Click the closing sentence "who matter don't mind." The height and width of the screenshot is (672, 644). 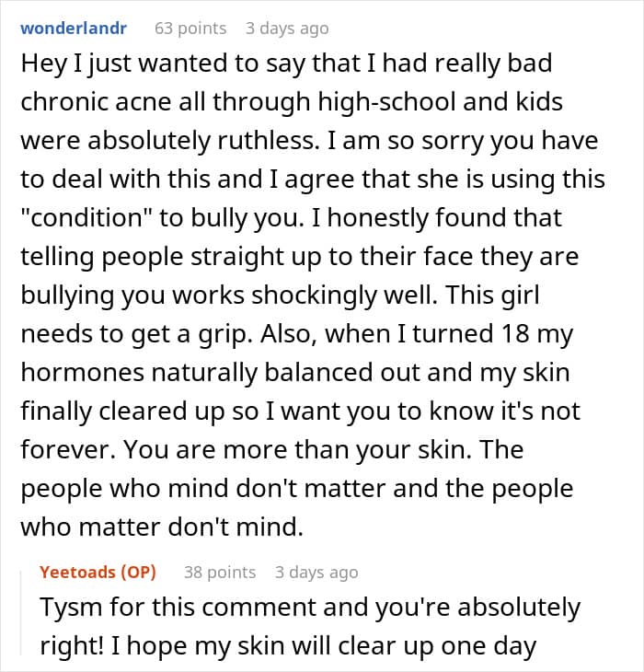click(x=162, y=527)
